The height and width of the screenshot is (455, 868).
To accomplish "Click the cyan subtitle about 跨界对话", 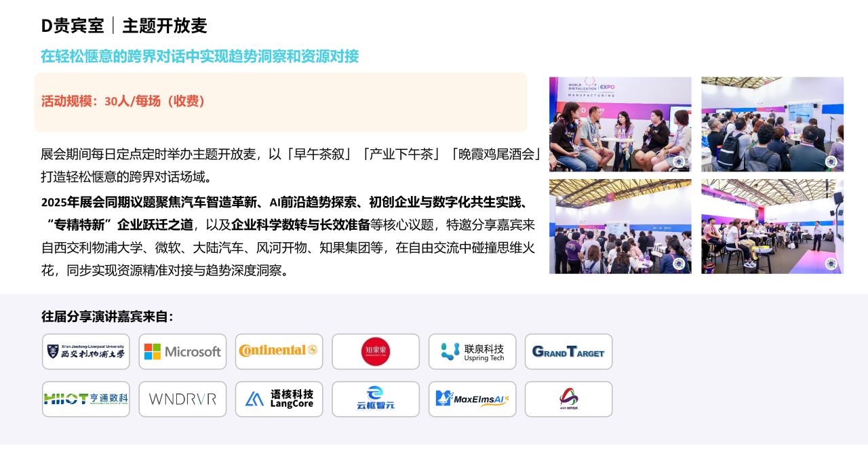I will [199, 56].
